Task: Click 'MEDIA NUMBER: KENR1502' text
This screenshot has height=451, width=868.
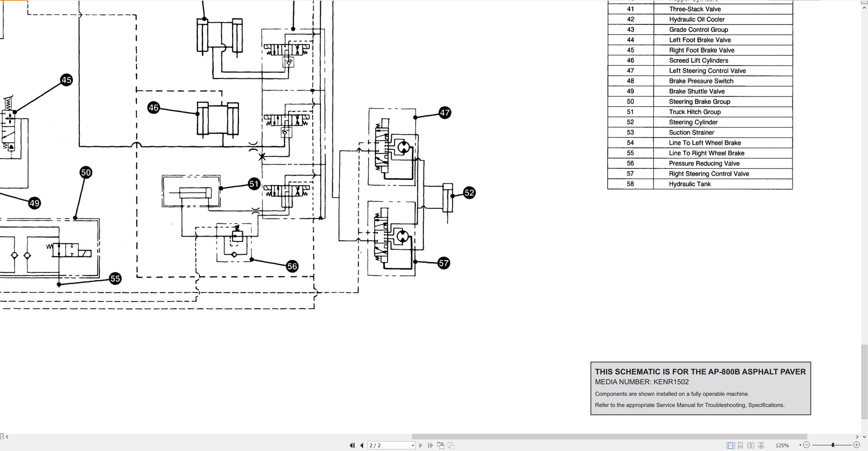Action: click(x=642, y=382)
